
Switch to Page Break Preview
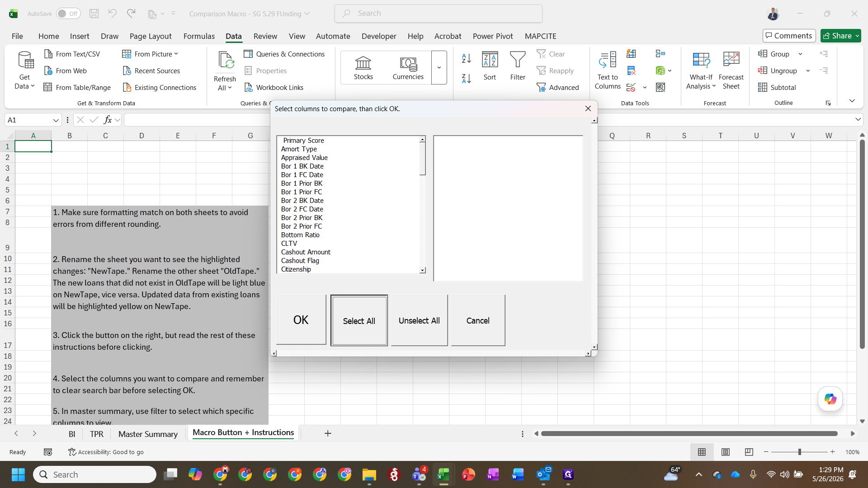(x=749, y=452)
